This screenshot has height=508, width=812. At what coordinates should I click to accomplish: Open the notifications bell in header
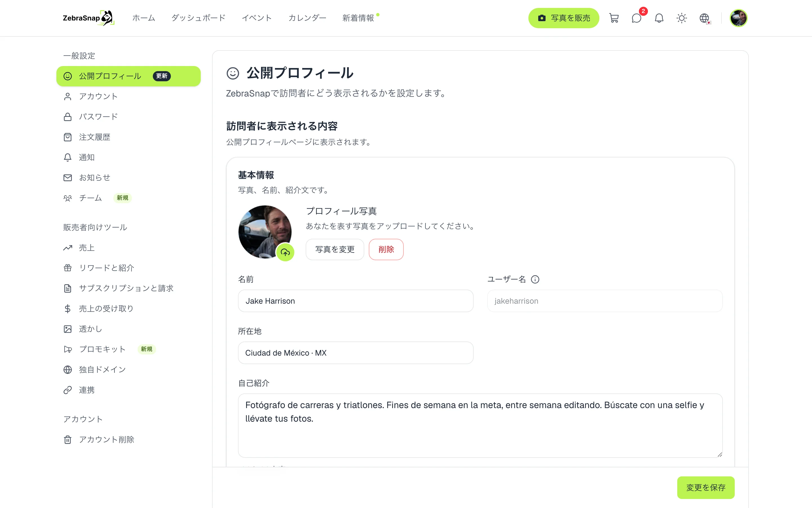(x=659, y=18)
